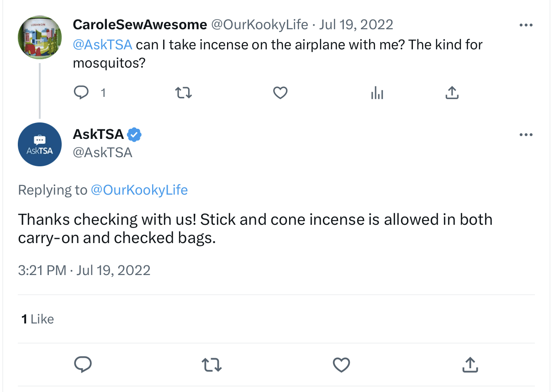This screenshot has width=555, height=392.
Task: Click the CaroleSewAwesome display name
Action: pyautogui.click(x=140, y=24)
